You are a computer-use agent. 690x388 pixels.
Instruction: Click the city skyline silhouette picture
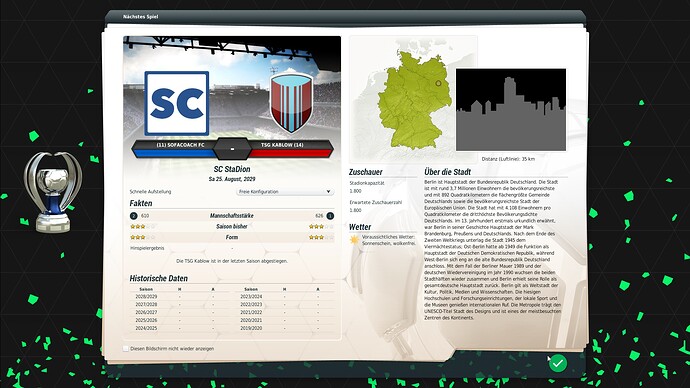tap(511, 110)
